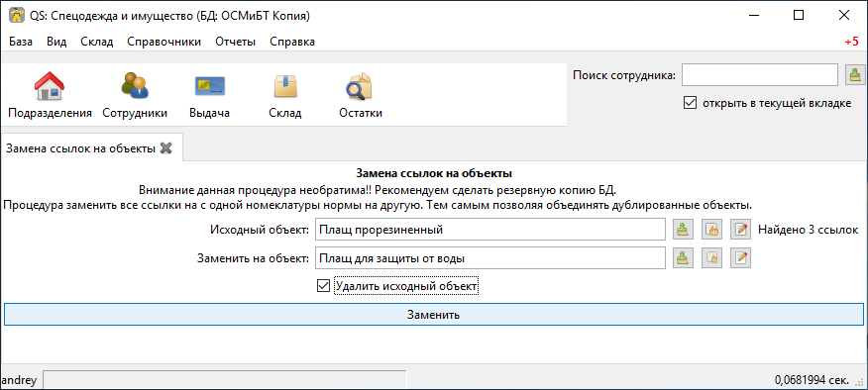Edit the Заменить на объект with pencil icon
The height and width of the screenshot is (390, 868).
[740, 257]
